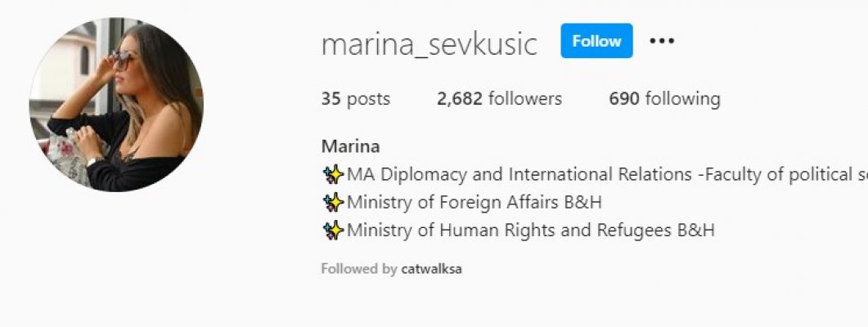Open the 2,682 followers list

coord(499,99)
